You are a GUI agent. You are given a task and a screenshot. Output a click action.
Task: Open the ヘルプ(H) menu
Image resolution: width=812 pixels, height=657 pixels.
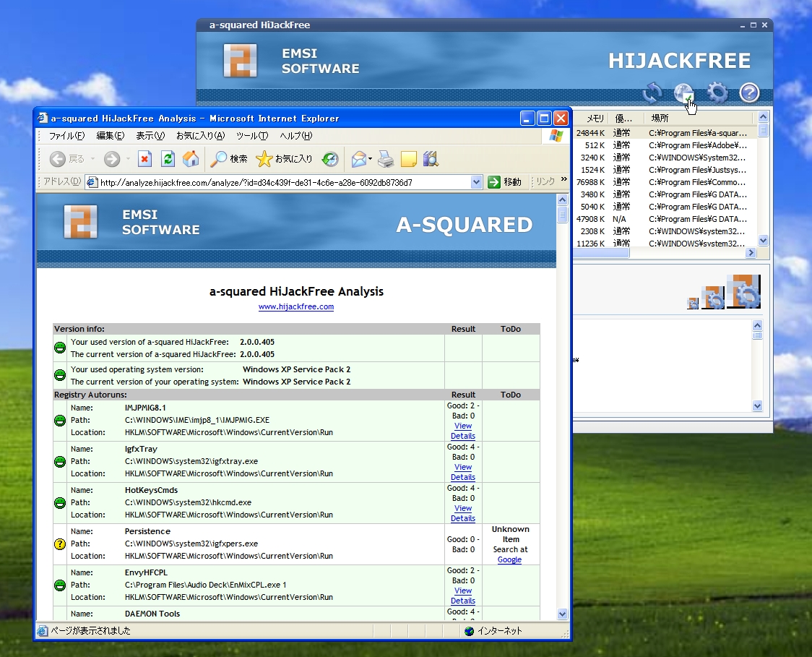coord(296,136)
